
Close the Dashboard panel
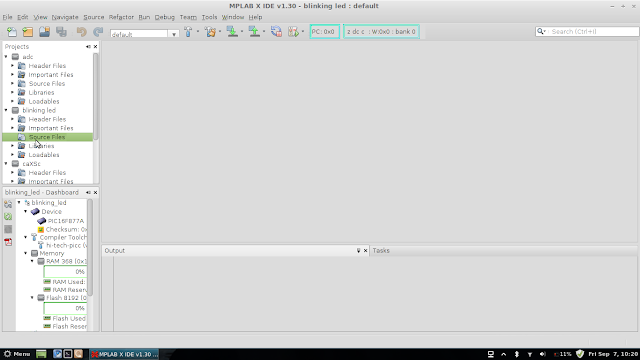[x=96, y=192]
